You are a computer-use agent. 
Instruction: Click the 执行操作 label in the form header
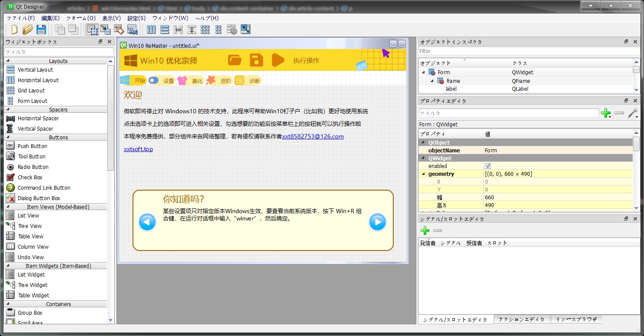pyautogui.click(x=306, y=60)
